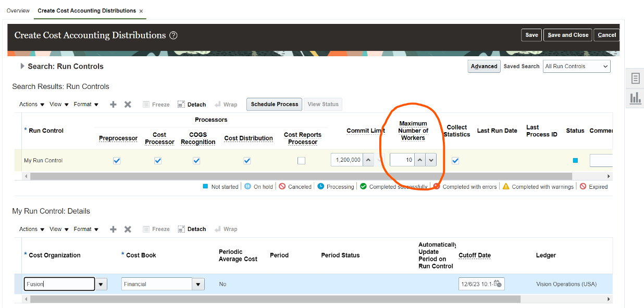Uncheck Cost Processor for My Run Control

click(x=158, y=161)
